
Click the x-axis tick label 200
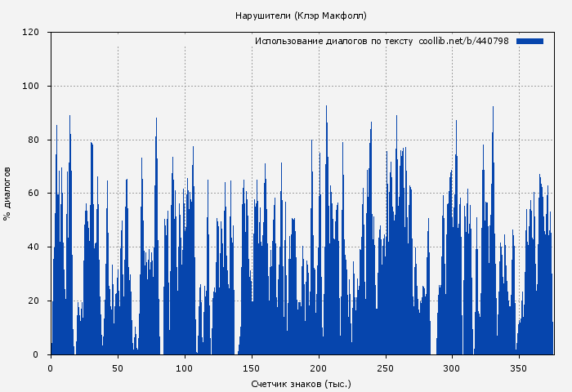(318, 367)
